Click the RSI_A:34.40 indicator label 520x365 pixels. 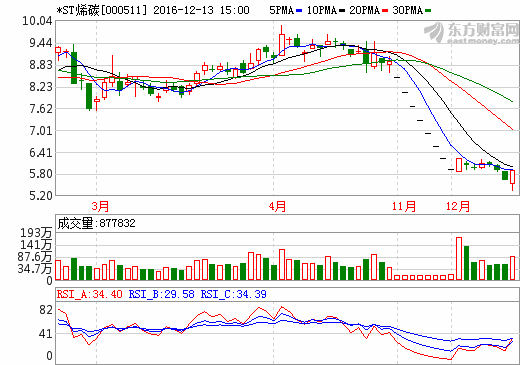pyautogui.click(x=89, y=294)
